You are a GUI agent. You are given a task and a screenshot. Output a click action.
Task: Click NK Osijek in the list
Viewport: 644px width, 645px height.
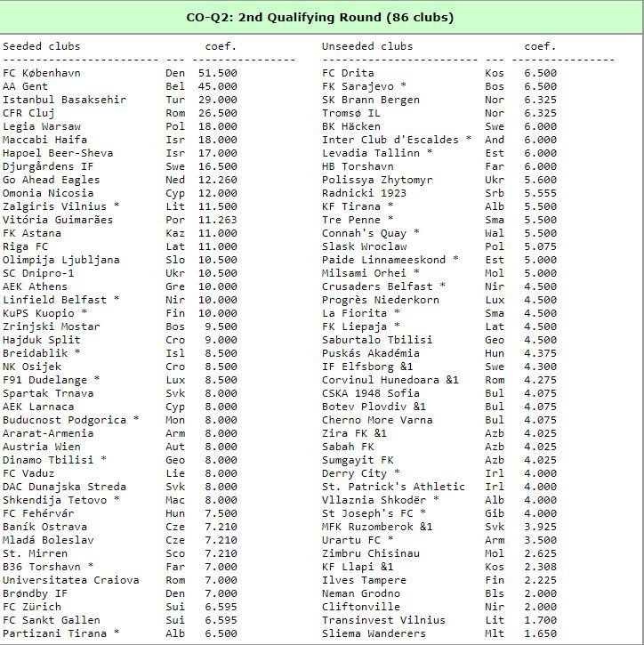[32, 367]
